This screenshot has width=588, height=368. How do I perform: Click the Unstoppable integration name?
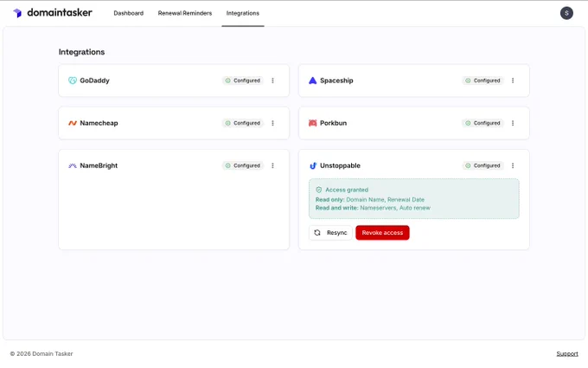[x=340, y=165]
